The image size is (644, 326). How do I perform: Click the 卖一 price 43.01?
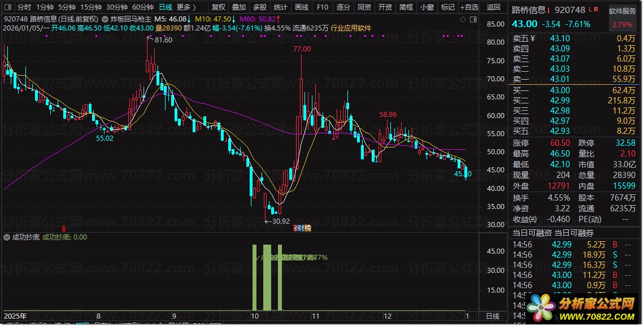point(560,79)
